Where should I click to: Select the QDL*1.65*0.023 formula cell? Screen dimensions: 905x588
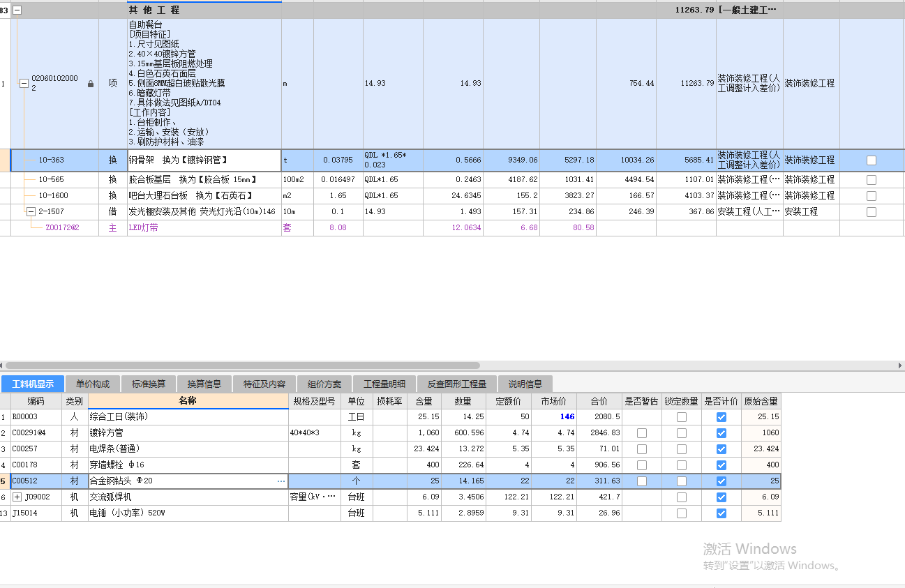[393, 160]
